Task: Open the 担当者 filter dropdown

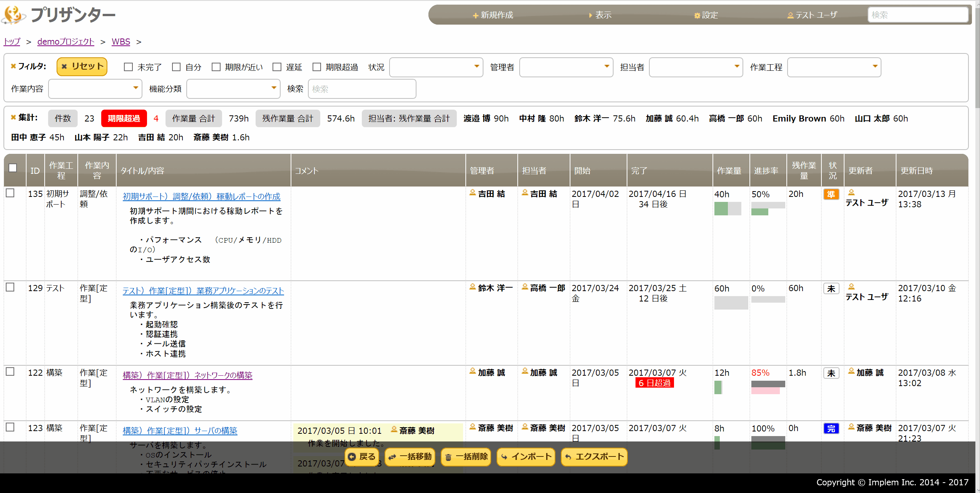Action: point(696,67)
